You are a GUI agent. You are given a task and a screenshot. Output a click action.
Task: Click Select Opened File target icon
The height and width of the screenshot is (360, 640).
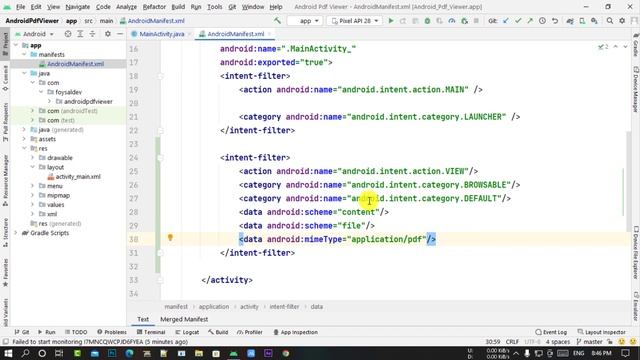pyautogui.click(x=68, y=34)
